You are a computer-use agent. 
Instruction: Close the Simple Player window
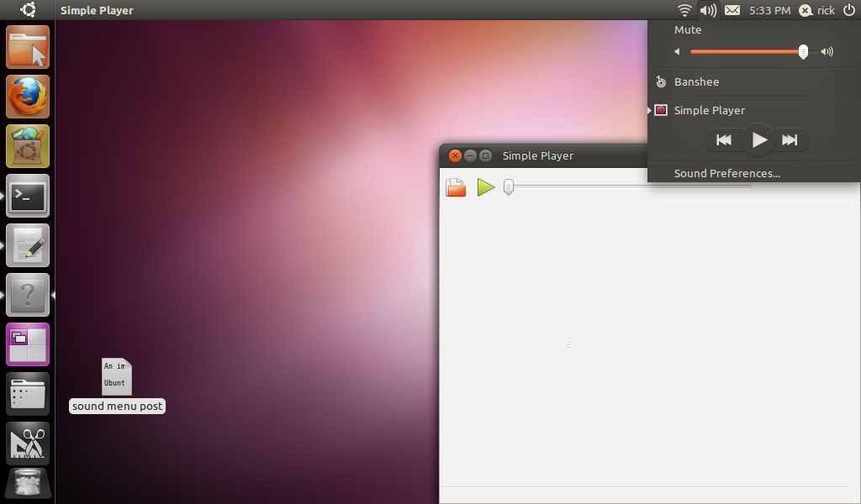click(455, 155)
